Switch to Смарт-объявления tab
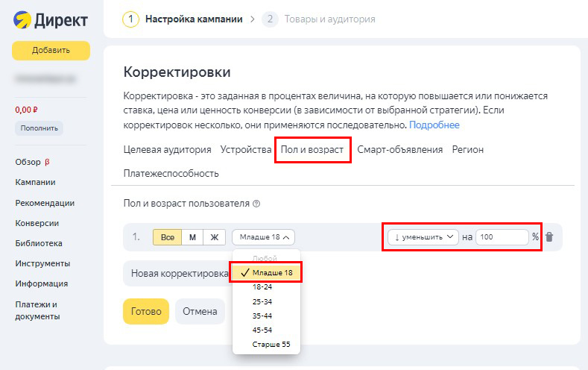 399,150
